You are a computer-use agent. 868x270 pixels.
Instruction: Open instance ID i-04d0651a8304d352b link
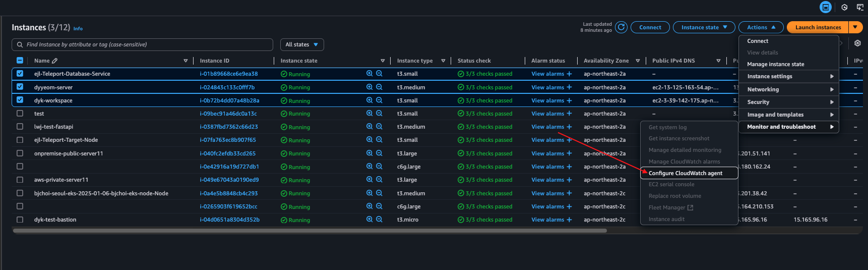coord(229,220)
